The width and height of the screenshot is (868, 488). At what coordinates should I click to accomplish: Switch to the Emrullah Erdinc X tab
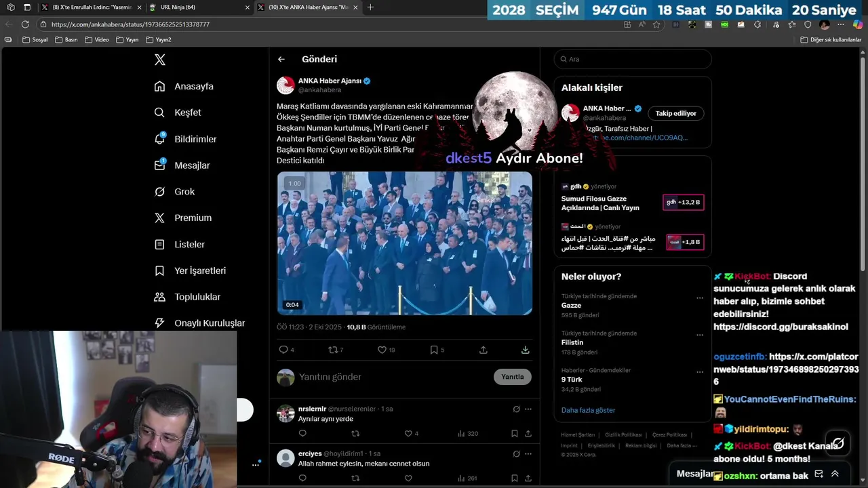click(x=92, y=7)
